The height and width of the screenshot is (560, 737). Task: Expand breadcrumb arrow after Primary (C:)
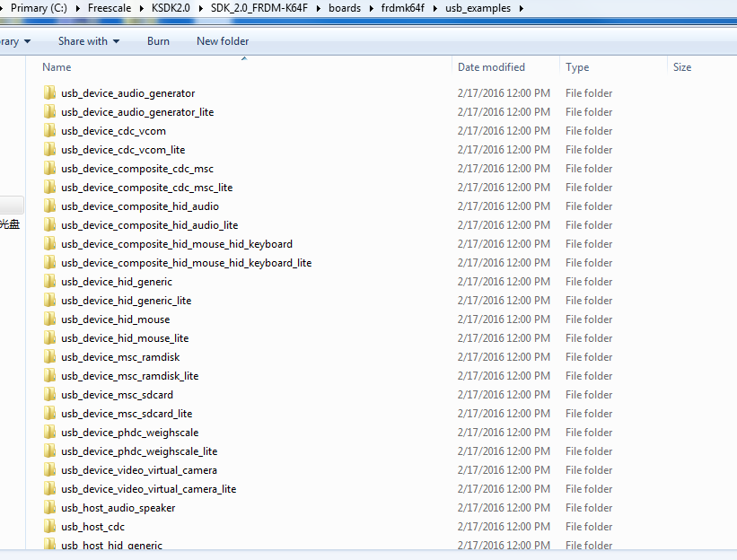click(77, 8)
